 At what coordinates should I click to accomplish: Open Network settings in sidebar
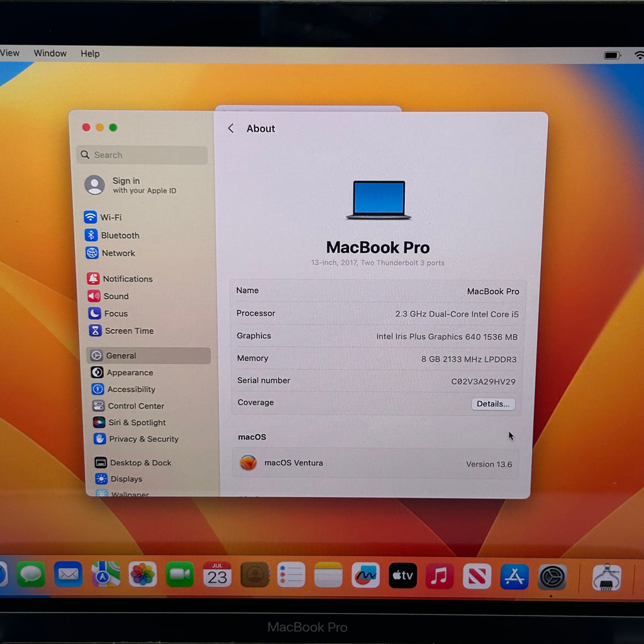[111, 253]
